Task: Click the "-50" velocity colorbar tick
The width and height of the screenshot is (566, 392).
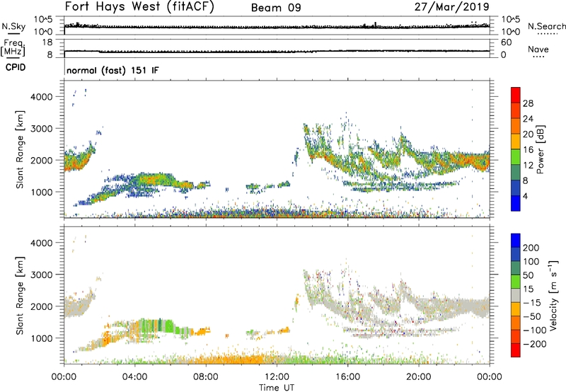Action: [532, 316]
